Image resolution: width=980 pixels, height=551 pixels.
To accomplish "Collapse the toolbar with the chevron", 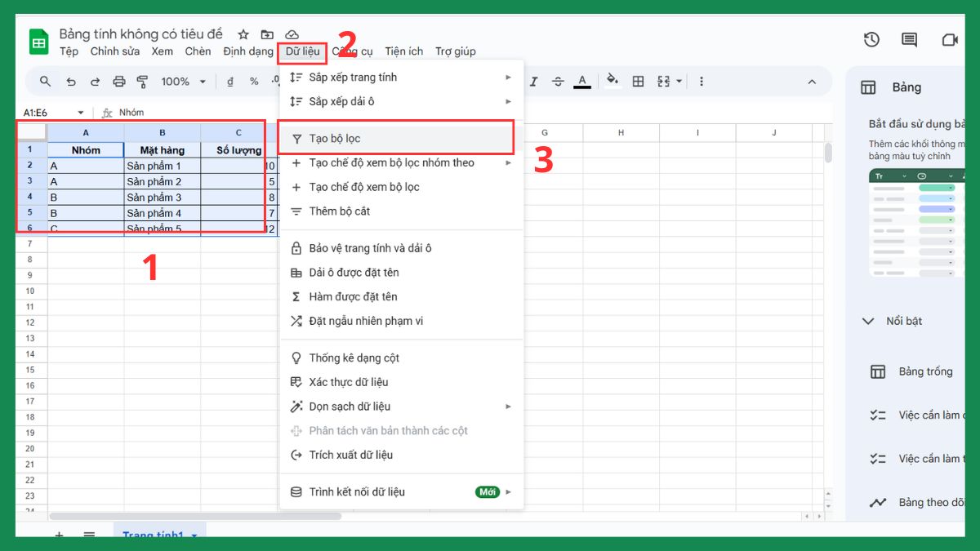I will (x=812, y=82).
